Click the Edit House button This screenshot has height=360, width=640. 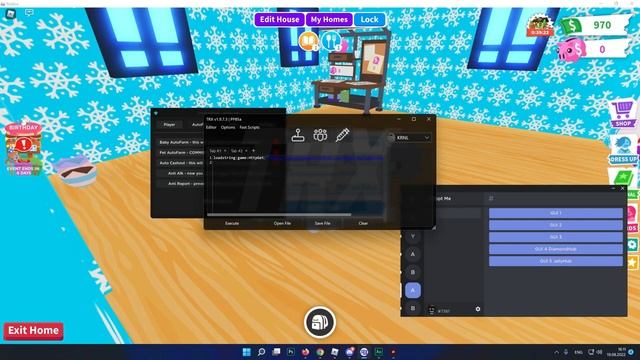coord(280,20)
